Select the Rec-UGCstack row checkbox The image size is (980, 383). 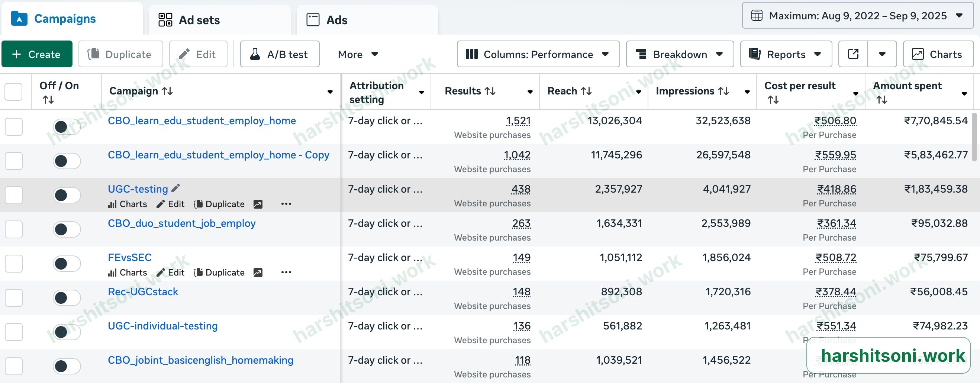tap(14, 298)
